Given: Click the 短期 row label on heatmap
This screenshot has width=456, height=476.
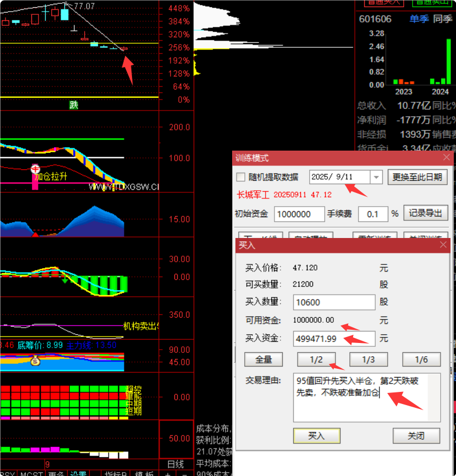Looking at the screenshot, I should pos(133,411).
